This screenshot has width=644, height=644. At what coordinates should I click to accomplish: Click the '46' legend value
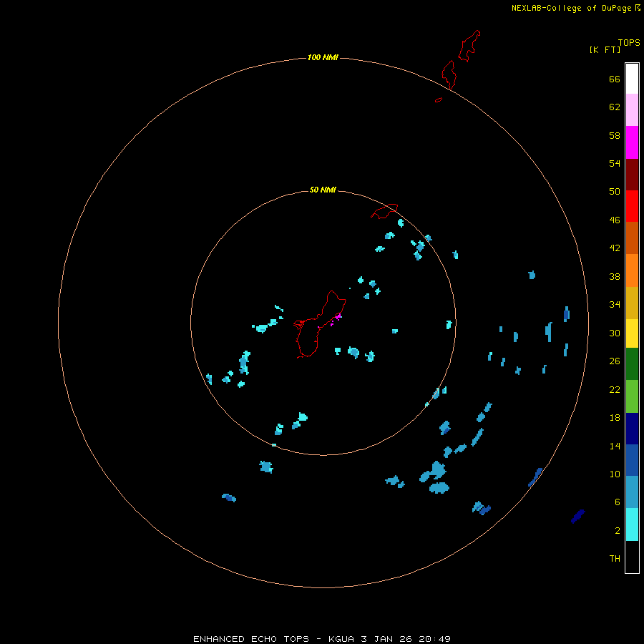pyautogui.click(x=615, y=220)
